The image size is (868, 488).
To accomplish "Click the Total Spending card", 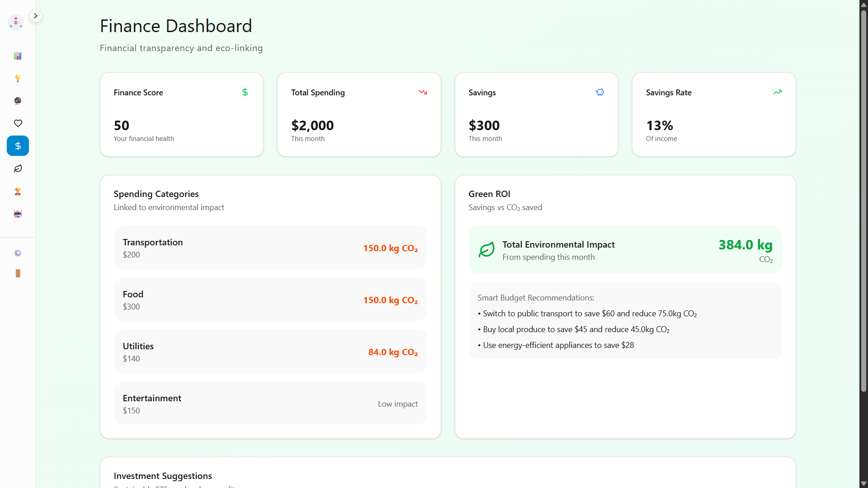I will pos(359,115).
